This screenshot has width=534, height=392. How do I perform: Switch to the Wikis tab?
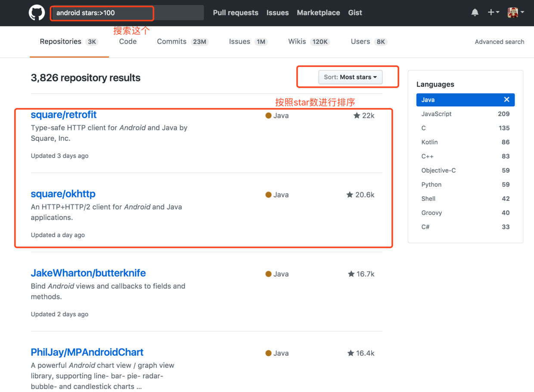[x=309, y=42]
